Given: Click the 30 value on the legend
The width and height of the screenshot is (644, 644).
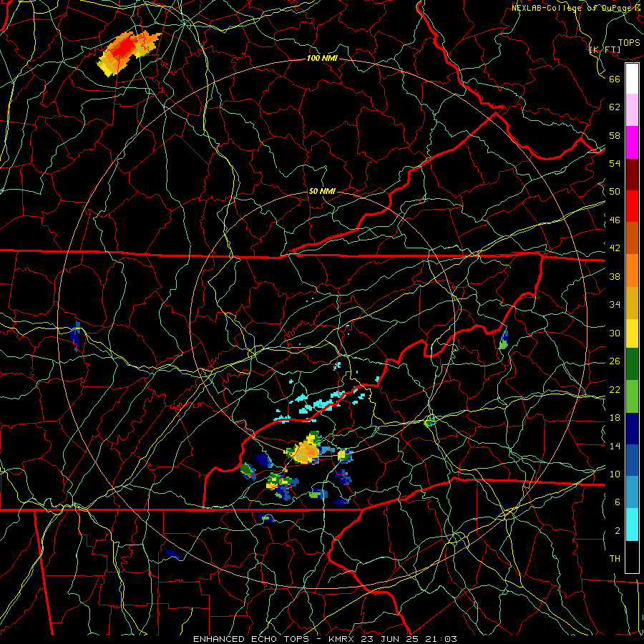Looking at the screenshot, I should (615, 333).
